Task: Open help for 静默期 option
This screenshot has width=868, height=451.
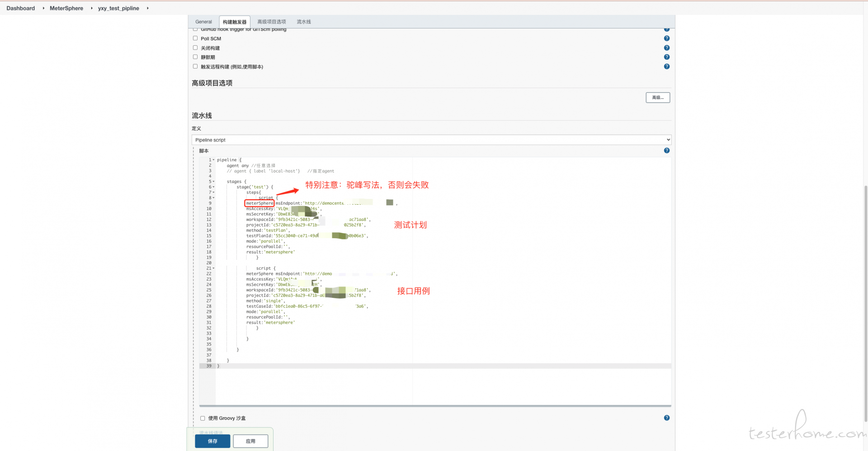Action: [x=666, y=57]
